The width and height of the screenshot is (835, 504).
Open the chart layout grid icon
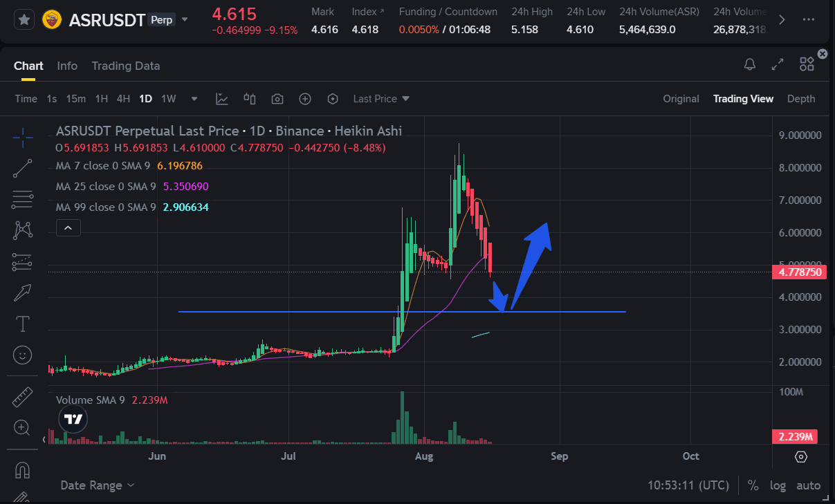tap(807, 64)
